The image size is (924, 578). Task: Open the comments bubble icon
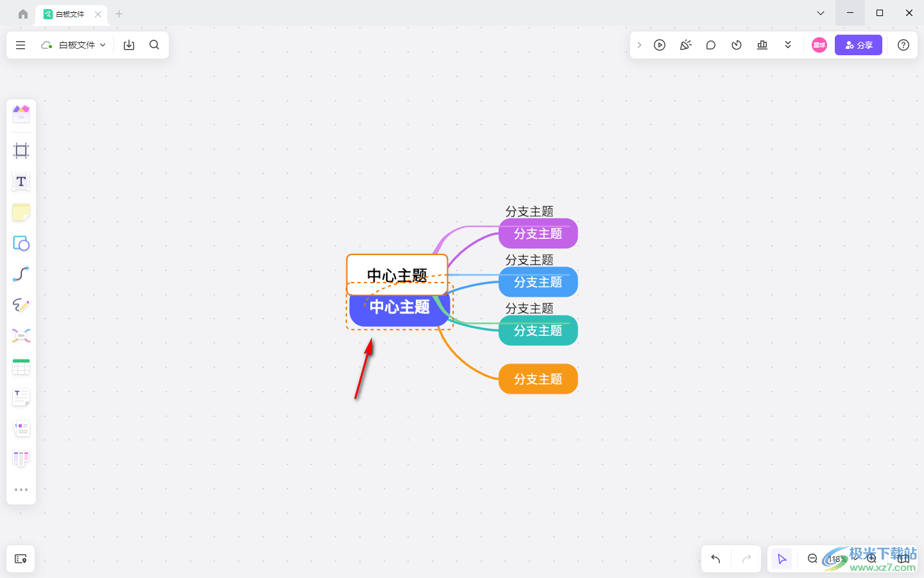[711, 45]
